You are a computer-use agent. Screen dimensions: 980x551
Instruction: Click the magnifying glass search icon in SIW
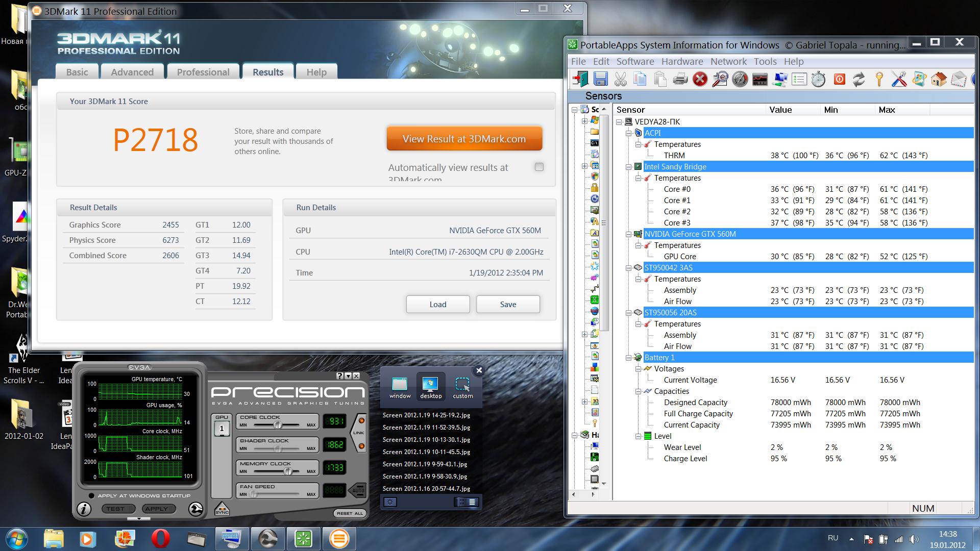point(720,79)
